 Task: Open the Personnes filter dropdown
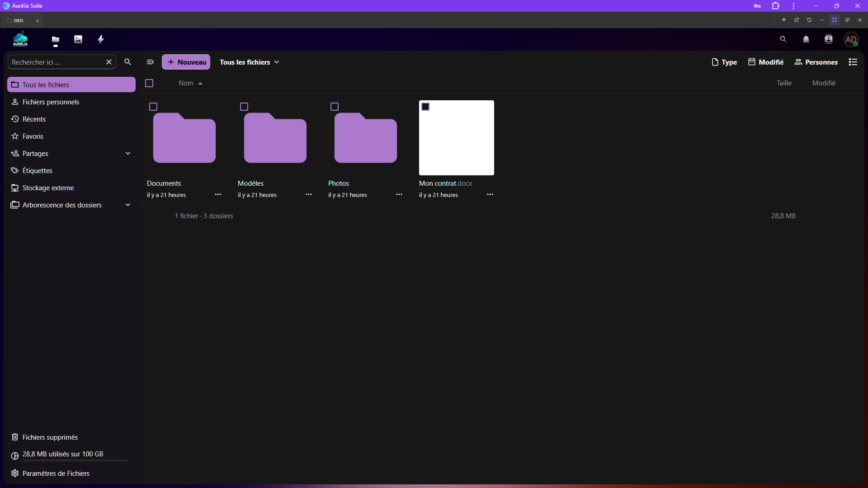(x=816, y=62)
